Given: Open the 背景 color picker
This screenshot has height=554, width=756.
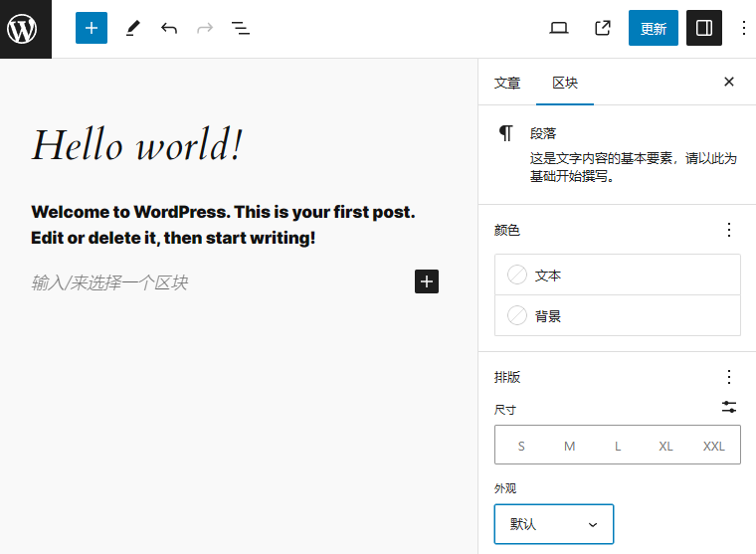Looking at the screenshot, I should 617,316.
